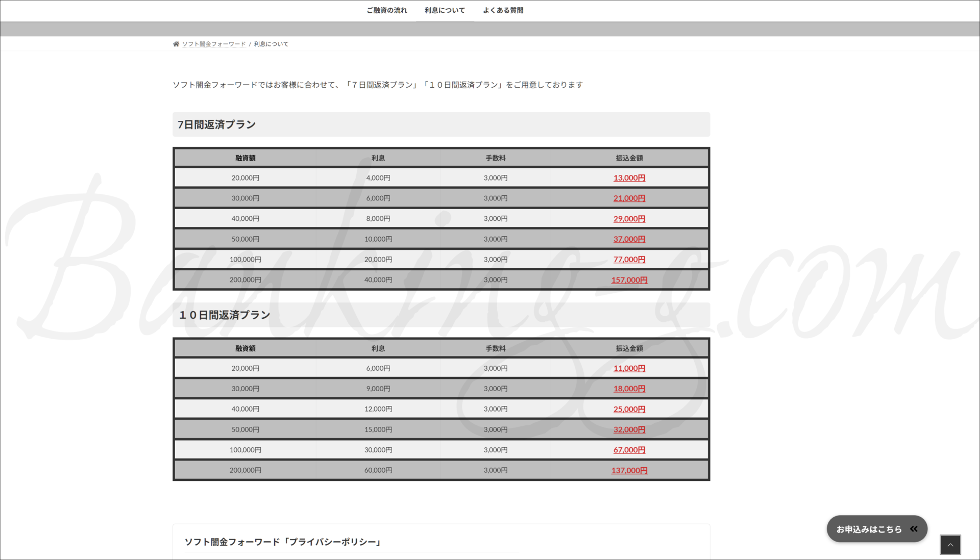
Task: Click the 18,000円 transfer amount link
Action: click(629, 389)
